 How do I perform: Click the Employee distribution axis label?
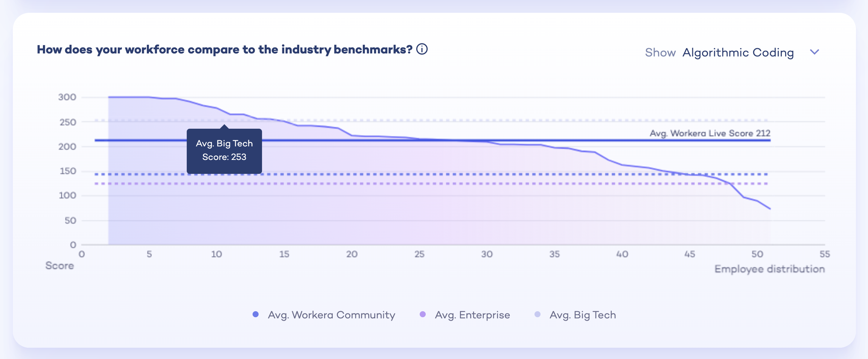click(x=769, y=269)
